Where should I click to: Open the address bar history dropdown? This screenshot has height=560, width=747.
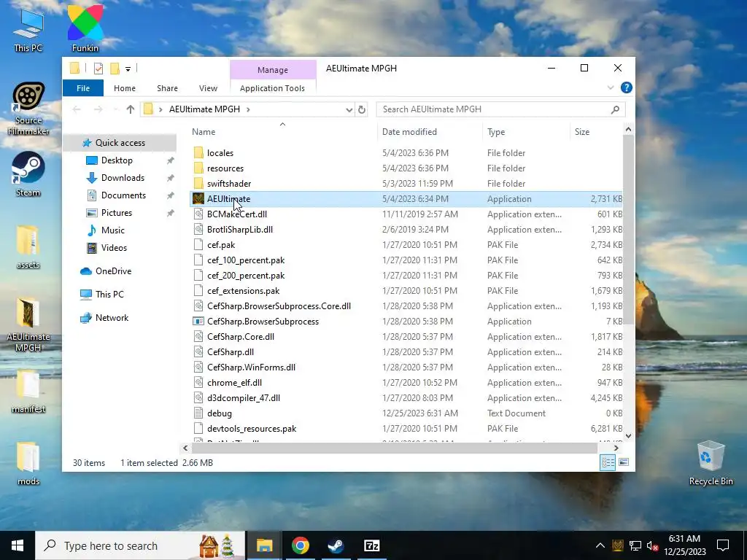349,110
